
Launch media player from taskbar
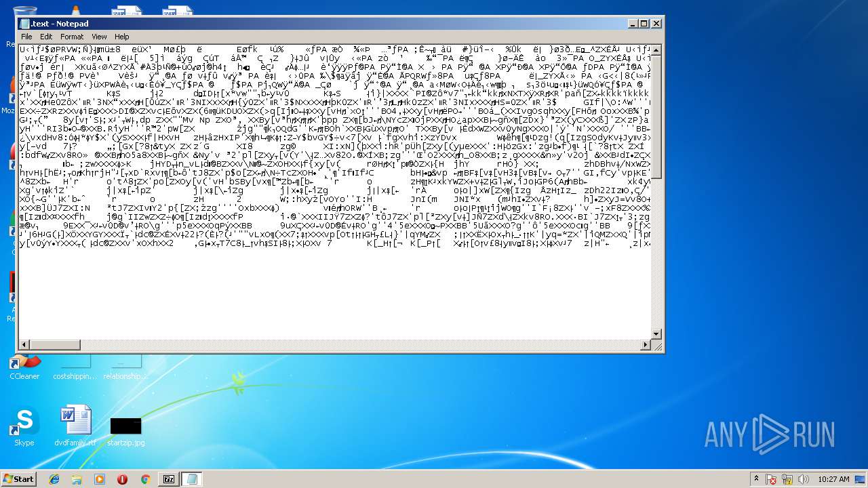[x=100, y=479]
